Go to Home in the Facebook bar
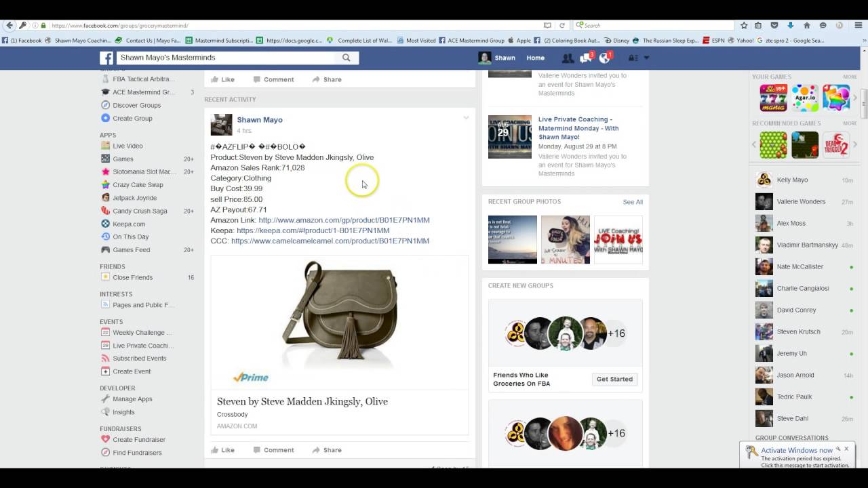The height and width of the screenshot is (488, 868). [535, 58]
